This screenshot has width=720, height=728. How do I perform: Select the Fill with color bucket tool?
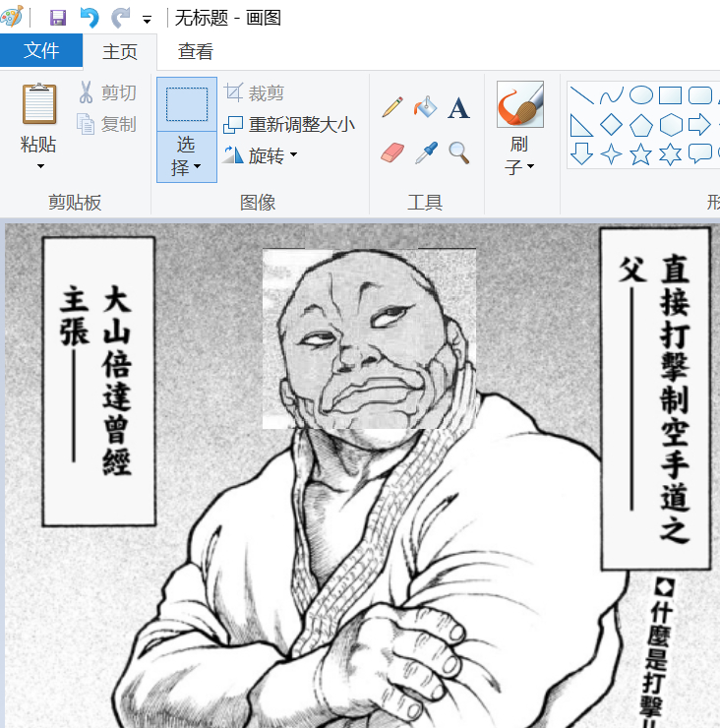(x=425, y=107)
